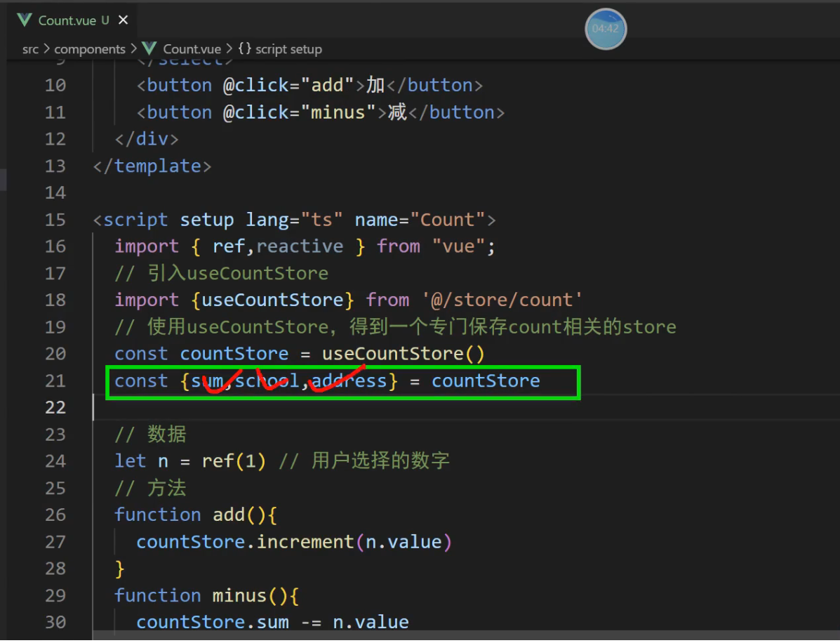Click the comment 用户选择的数字 on line 24

point(364,461)
